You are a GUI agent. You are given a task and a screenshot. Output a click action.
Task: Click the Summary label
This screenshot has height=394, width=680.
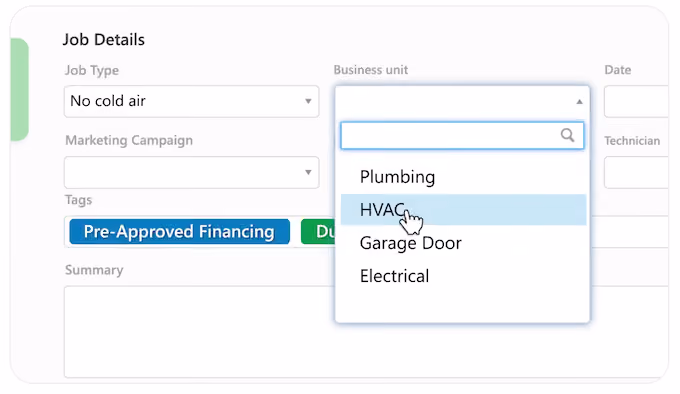click(94, 270)
